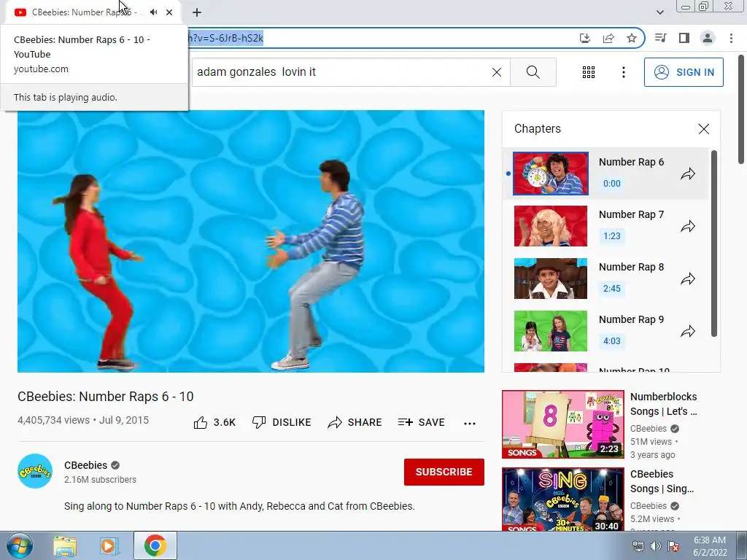This screenshot has width=747, height=560.
Task: Click the SHARE button under the video
Action: (355, 422)
